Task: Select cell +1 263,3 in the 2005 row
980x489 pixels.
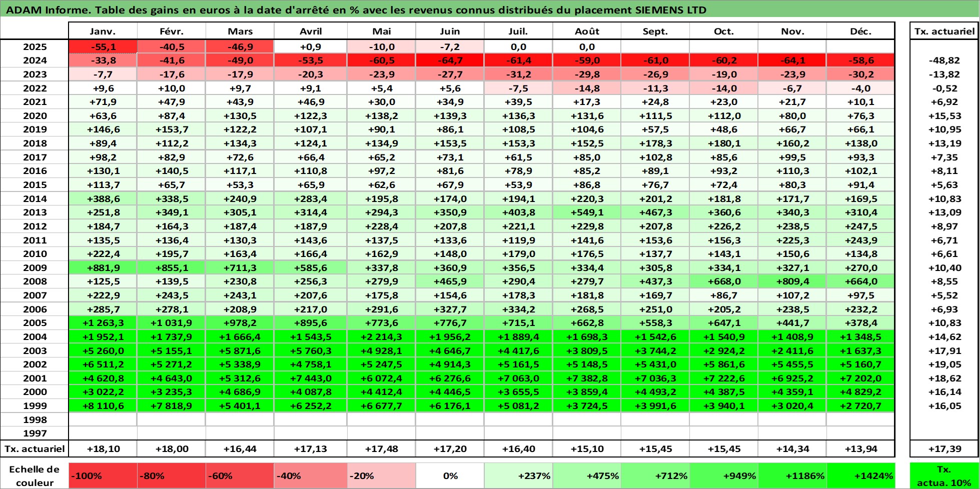Action: [103, 323]
